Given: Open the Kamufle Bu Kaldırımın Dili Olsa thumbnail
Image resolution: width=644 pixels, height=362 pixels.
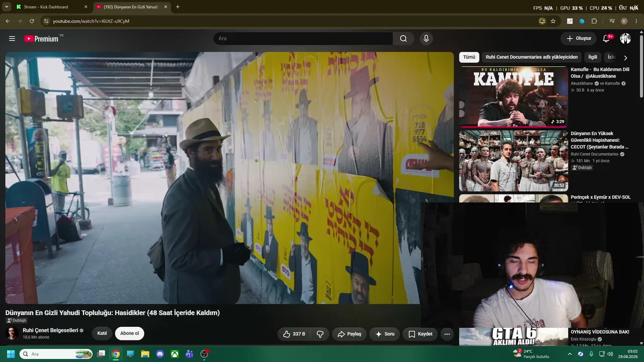Looking at the screenshot, I should (513, 96).
